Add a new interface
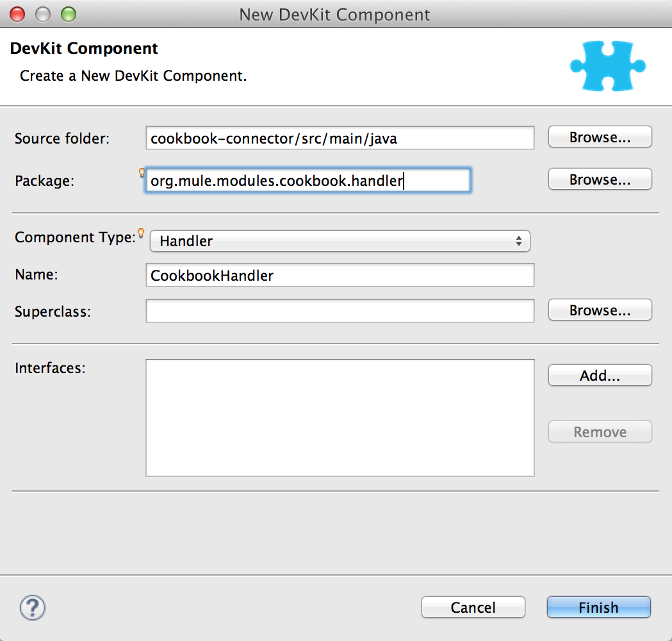Viewport: 672px width, 641px height. 599,375
